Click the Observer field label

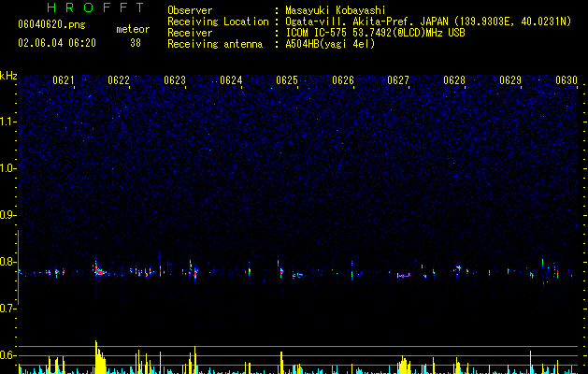pyautogui.click(x=190, y=10)
